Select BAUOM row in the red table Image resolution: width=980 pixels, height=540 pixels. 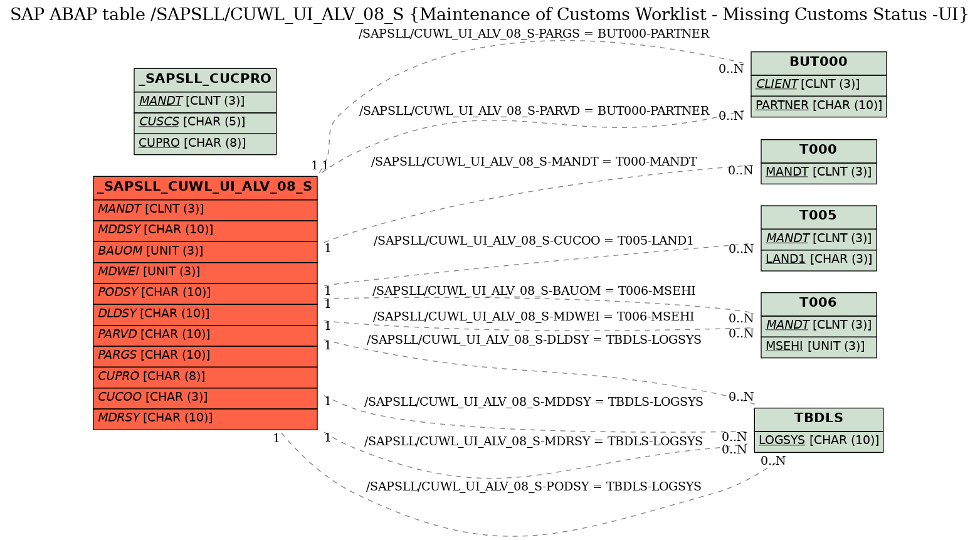(x=205, y=251)
